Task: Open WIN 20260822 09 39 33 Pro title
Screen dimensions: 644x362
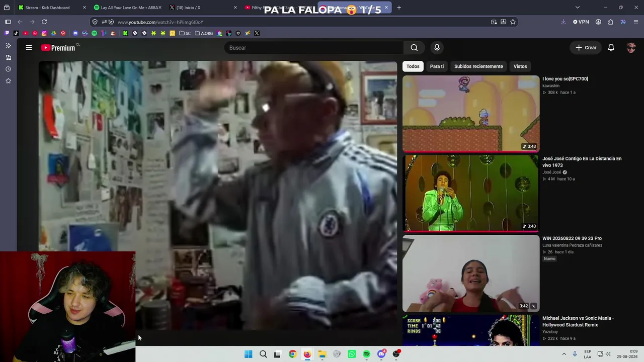Action: [x=572, y=238]
